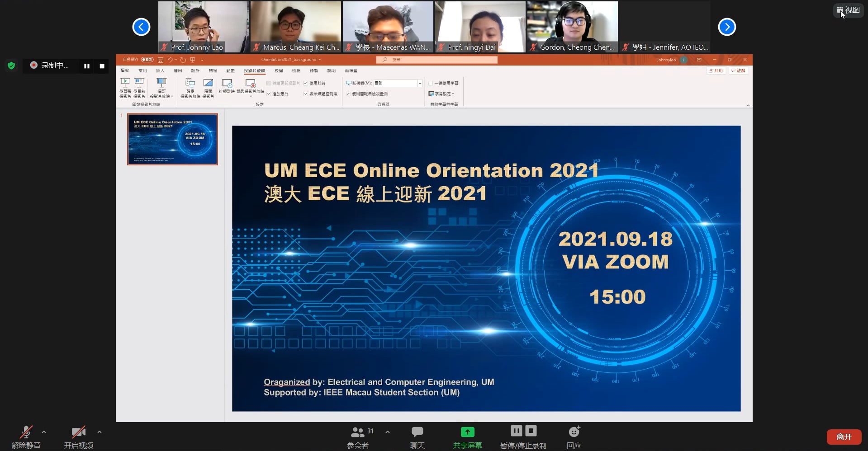Show next participant videos with right arrow
868x451 pixels.
point(727,27)
